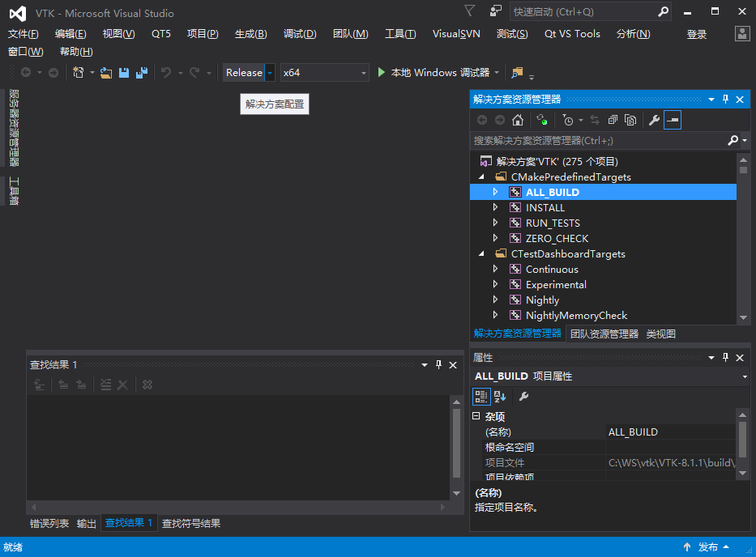
Task: Expand the INSTALL project node
Action: (495, 208)
